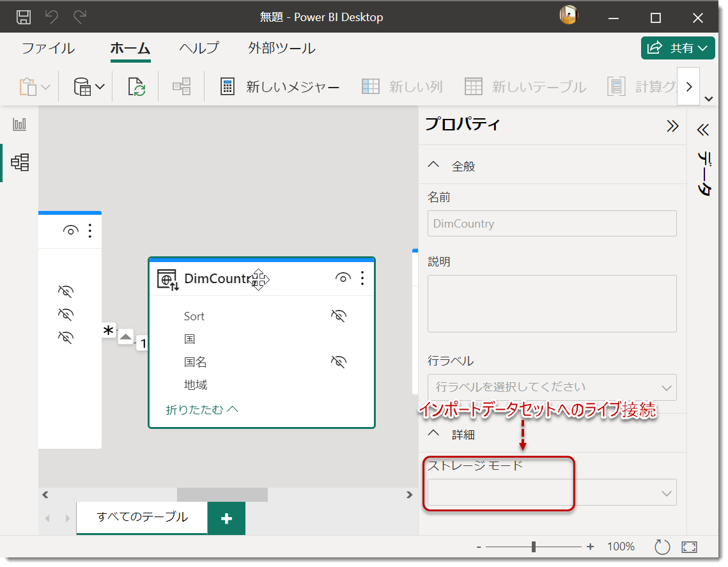Click the Redo arrow icon
This screenshot has width=728, height=567.
(80, 17)
